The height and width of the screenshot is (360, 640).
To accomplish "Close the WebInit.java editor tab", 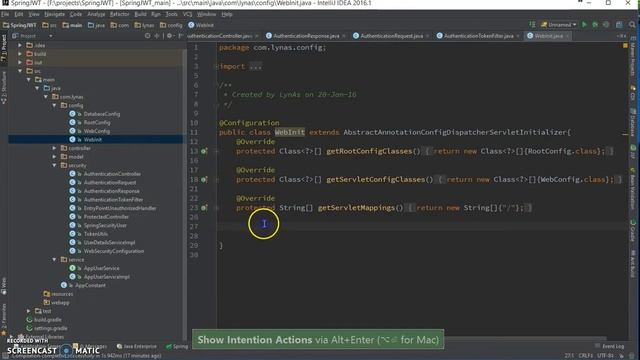I will [567, 36].
